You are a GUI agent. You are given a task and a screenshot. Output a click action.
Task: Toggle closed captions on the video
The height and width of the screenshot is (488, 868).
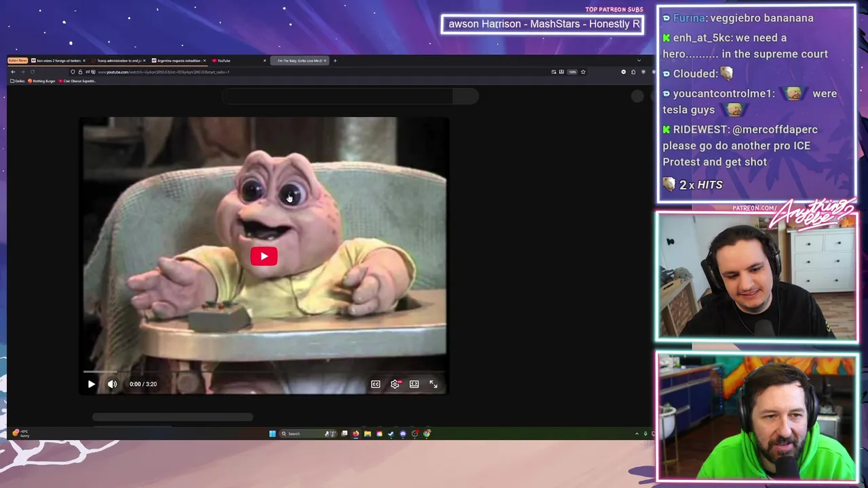[x=376, y=384]
